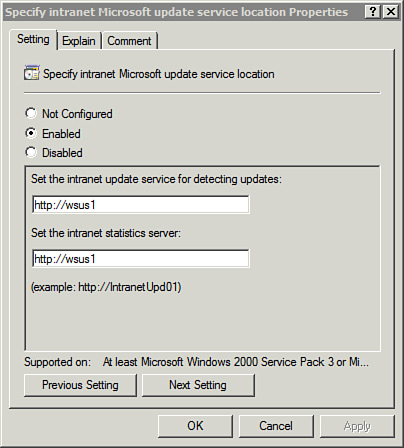Go to Previous Setting
This screenshot has width=404, height=448.
[x=80, y=385]
